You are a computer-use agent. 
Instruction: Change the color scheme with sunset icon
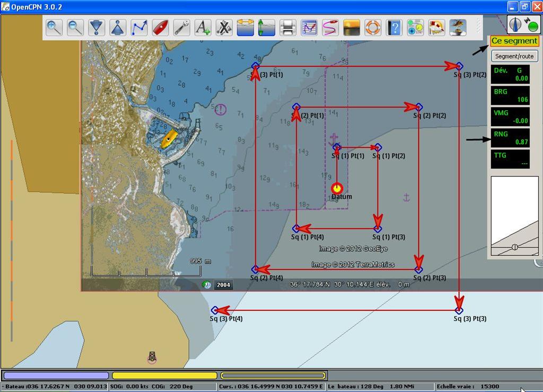coord(351,27)
